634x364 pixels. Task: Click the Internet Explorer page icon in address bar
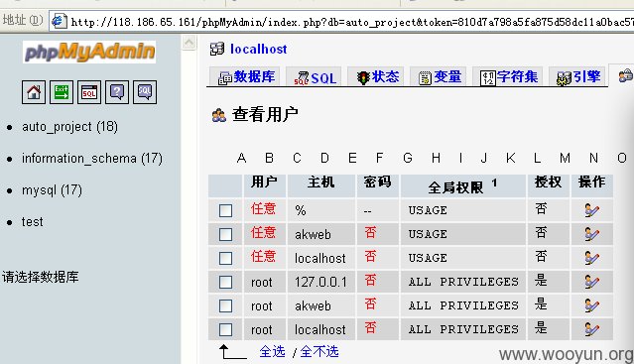pyautogui.click(x=59, y=20)
